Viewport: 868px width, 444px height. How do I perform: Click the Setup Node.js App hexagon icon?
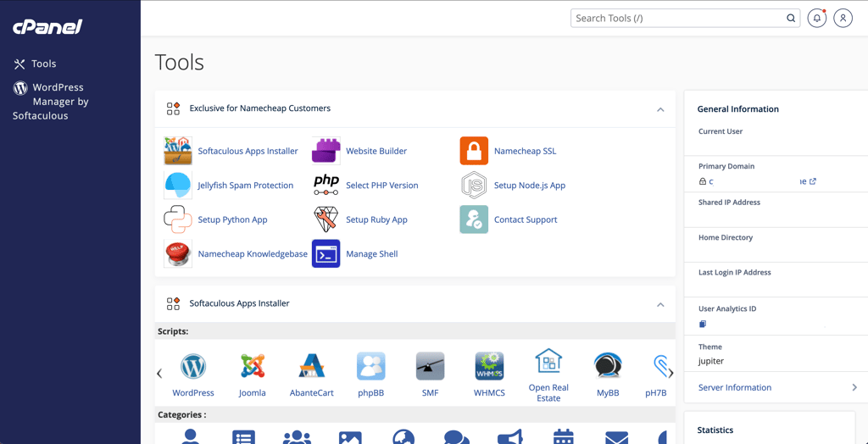point(474,186)
